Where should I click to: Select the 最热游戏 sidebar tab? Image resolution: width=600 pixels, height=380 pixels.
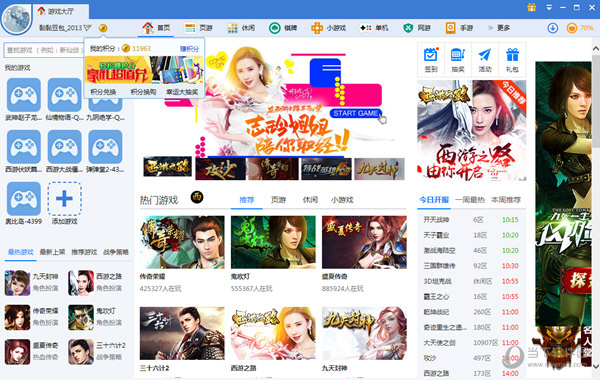21,252
